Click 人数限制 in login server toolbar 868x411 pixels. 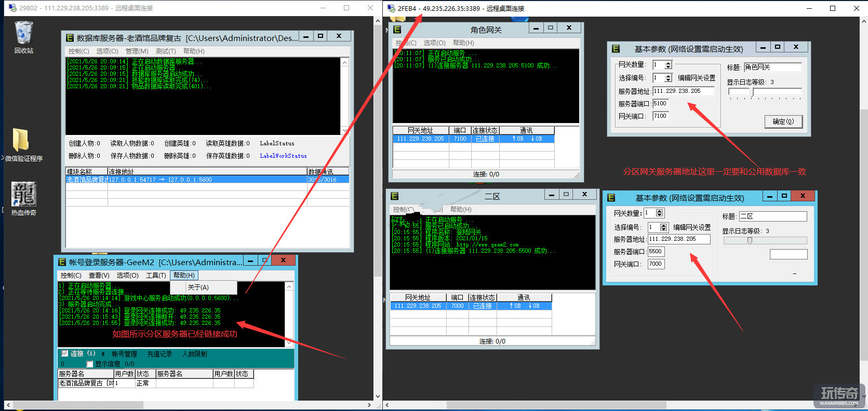click(x=194, y=354)
